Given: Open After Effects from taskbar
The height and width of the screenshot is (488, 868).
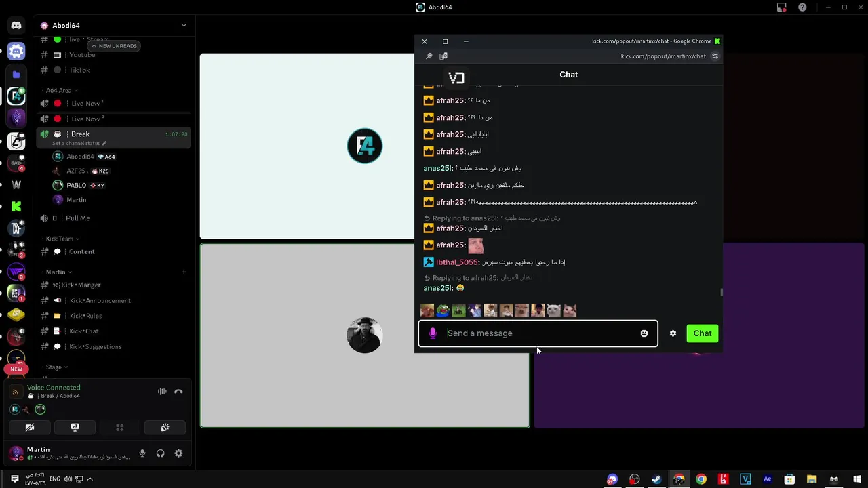Looking at the screenshot, I should click(x=768, y=479).
